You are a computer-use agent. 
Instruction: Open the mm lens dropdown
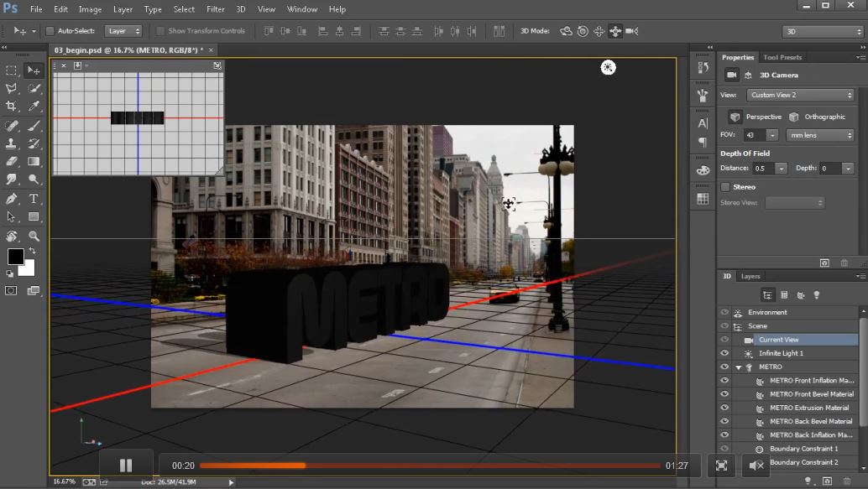click(x=820, y=135)
